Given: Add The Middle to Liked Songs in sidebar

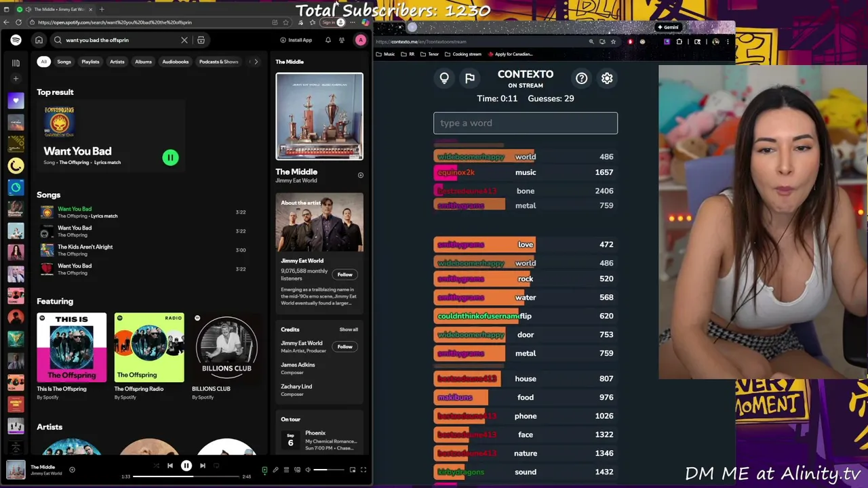Looking at the screenshot, I should point(361,176).
